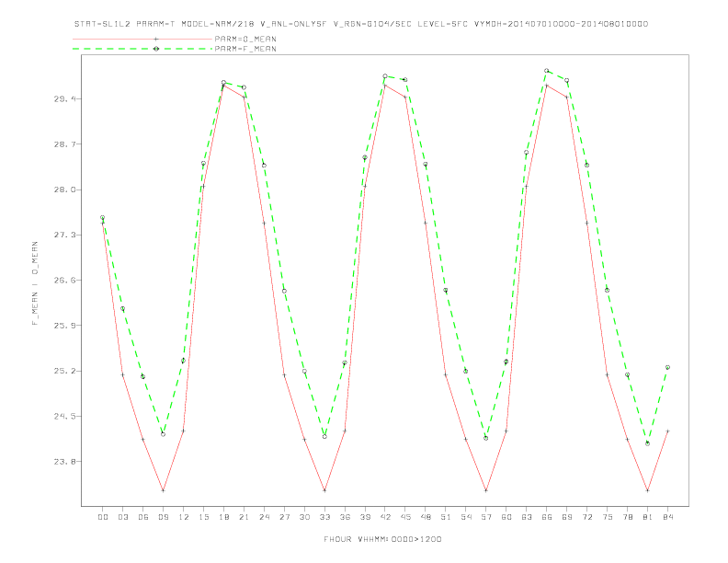
Task: Click x-axis tick label 81
Action: (648, 517)
